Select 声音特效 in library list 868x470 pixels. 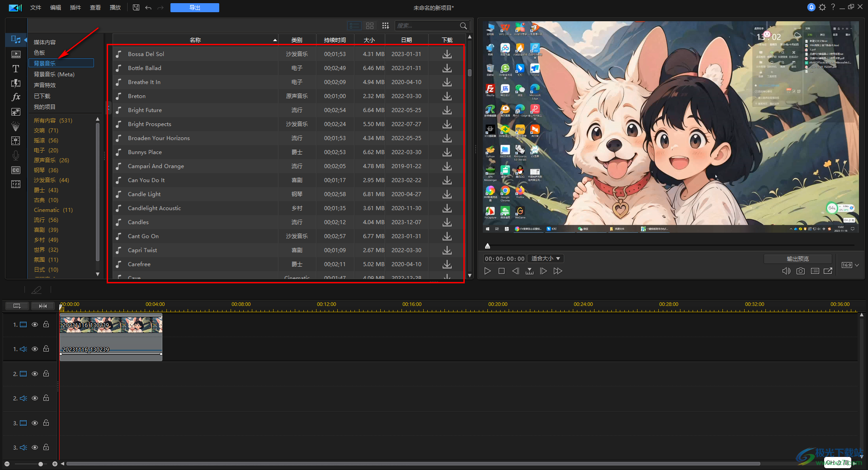click(45, 85)
